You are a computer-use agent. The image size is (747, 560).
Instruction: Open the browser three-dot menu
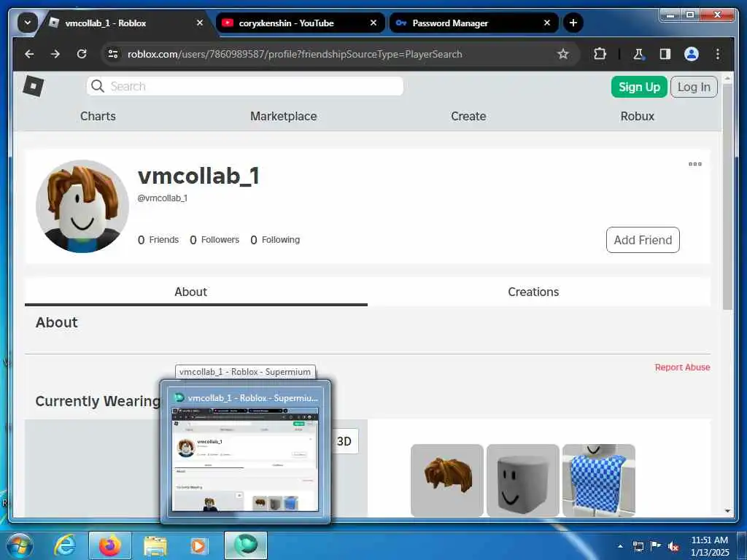[x=718, y=54]
